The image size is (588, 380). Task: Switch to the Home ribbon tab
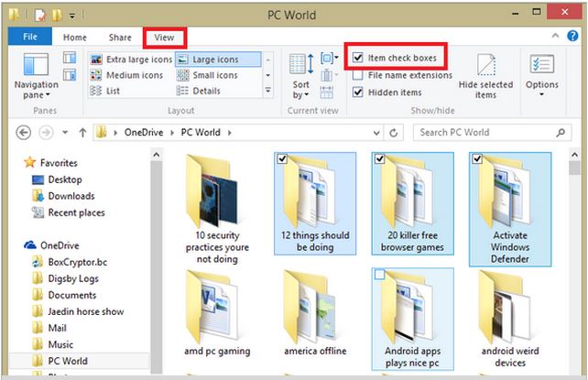(x=74, y=38)
